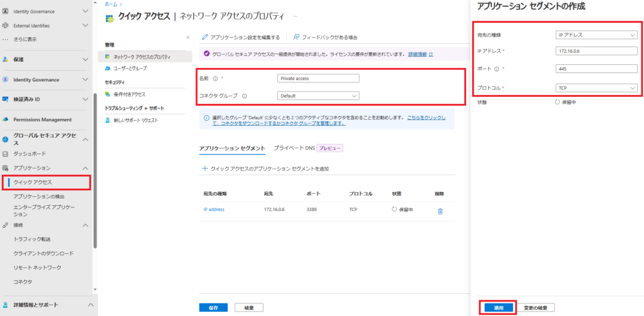644x316 pixels.
Task: Open クライアントのダウンロード in sidebar
Action: (43, 254)
